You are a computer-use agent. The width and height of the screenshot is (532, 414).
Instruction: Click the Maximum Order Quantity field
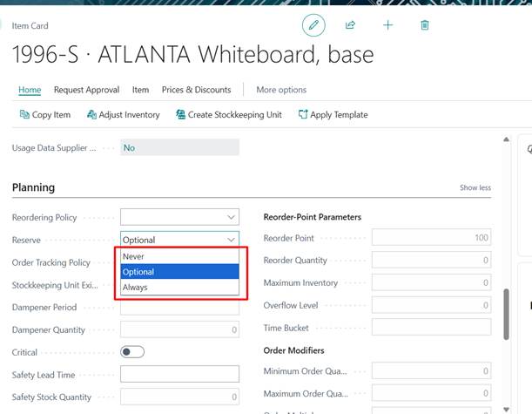click(x=431, y=393)
